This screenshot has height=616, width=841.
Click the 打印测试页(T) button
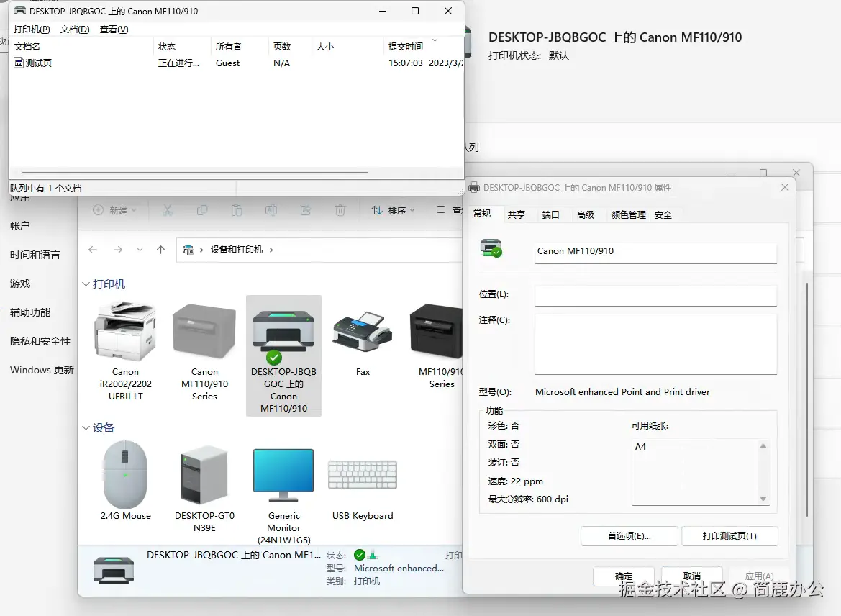(729, 536)
